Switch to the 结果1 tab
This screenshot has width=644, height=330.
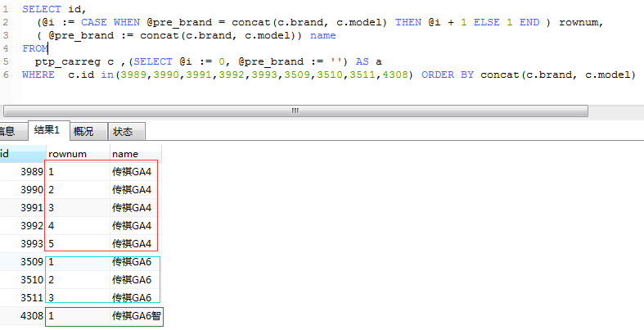pos(49,130)
